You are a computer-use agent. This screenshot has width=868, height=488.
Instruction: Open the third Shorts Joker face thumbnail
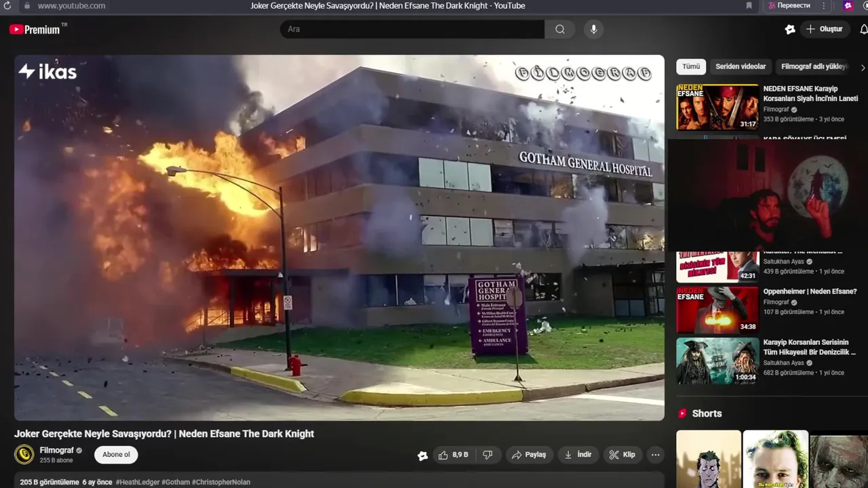pos(840,461)
